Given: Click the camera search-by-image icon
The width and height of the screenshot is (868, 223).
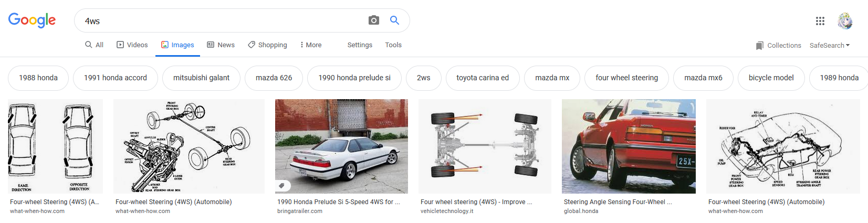Looking at the screenshot, I should tap(373, 20).
